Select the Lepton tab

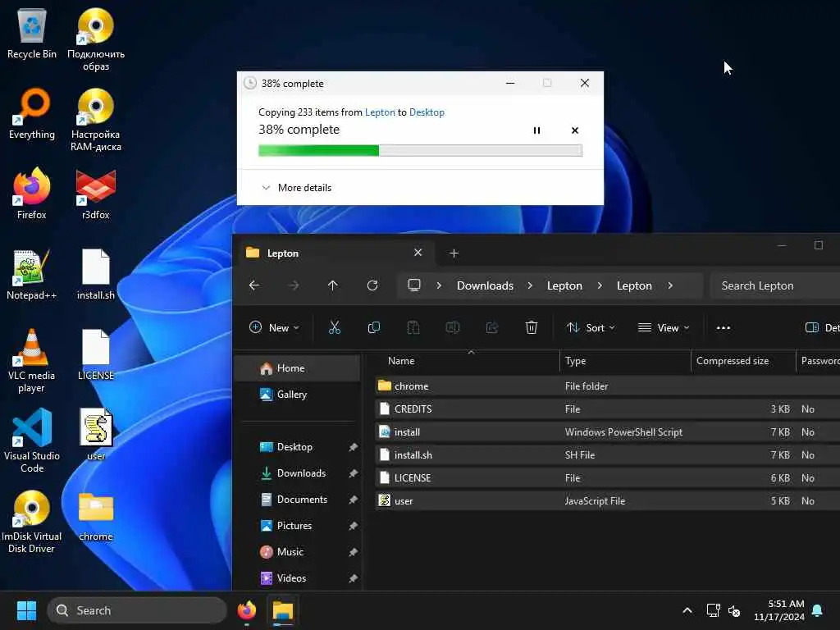[335, 253]
